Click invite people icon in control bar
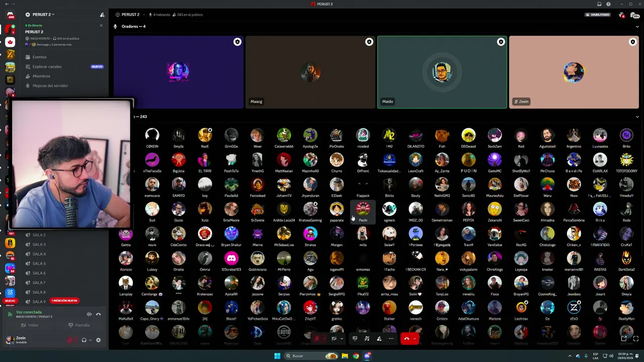644x362 pixels. tap(379, 339)
